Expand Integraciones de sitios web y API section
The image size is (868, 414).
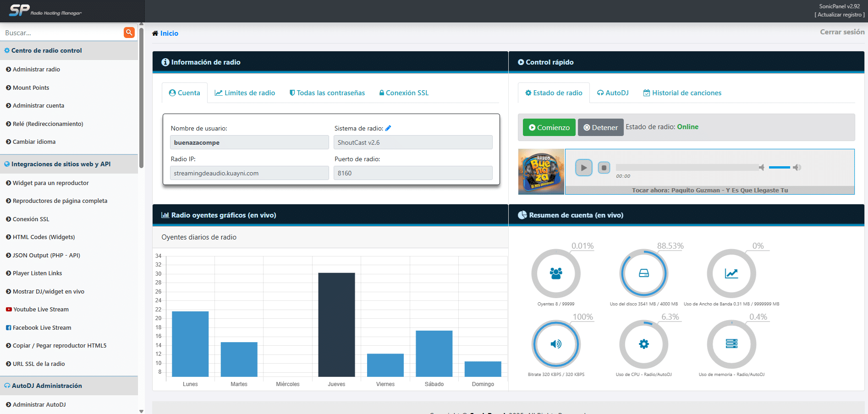click(60, 164)
